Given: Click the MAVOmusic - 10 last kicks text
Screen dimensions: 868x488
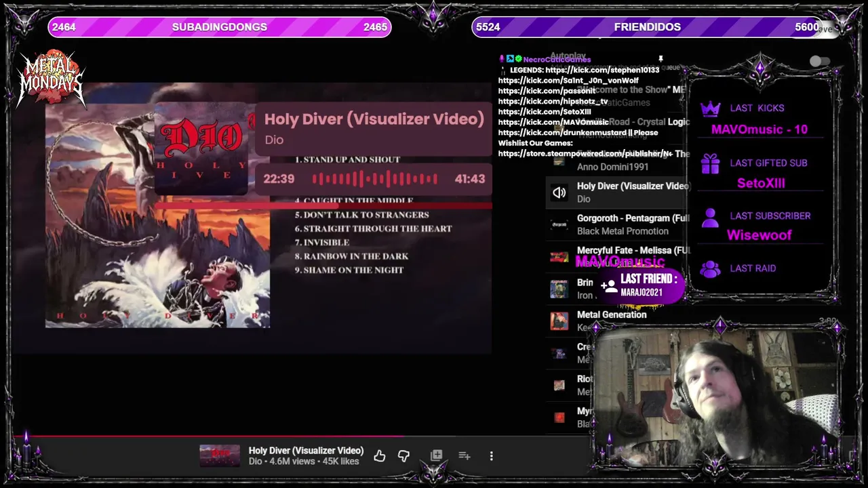Looking at the screenshot, I should click(759, 129).
